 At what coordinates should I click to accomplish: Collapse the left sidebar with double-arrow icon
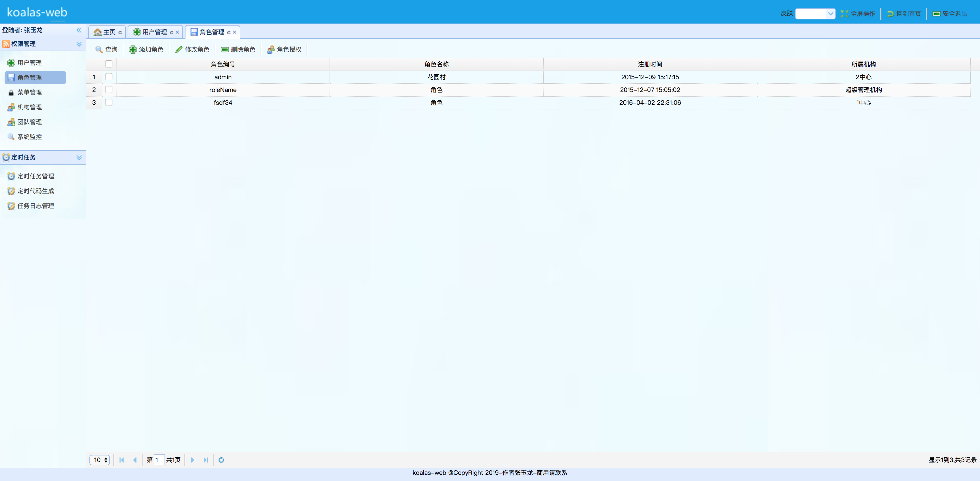[79, 30]
